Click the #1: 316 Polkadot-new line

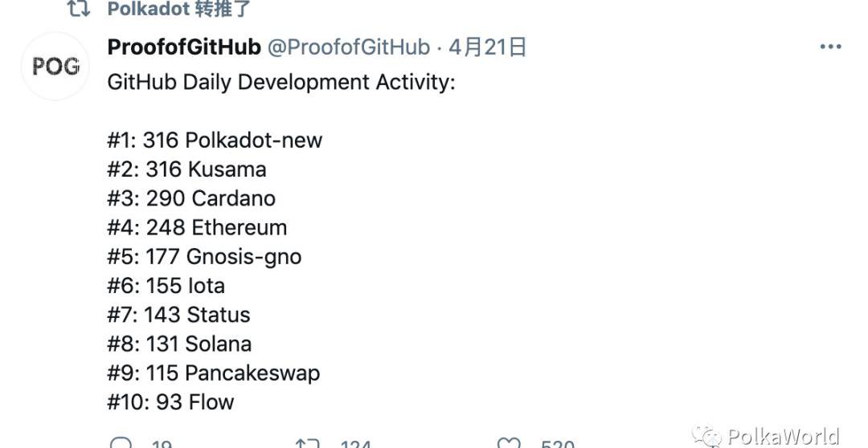point(215,141)
